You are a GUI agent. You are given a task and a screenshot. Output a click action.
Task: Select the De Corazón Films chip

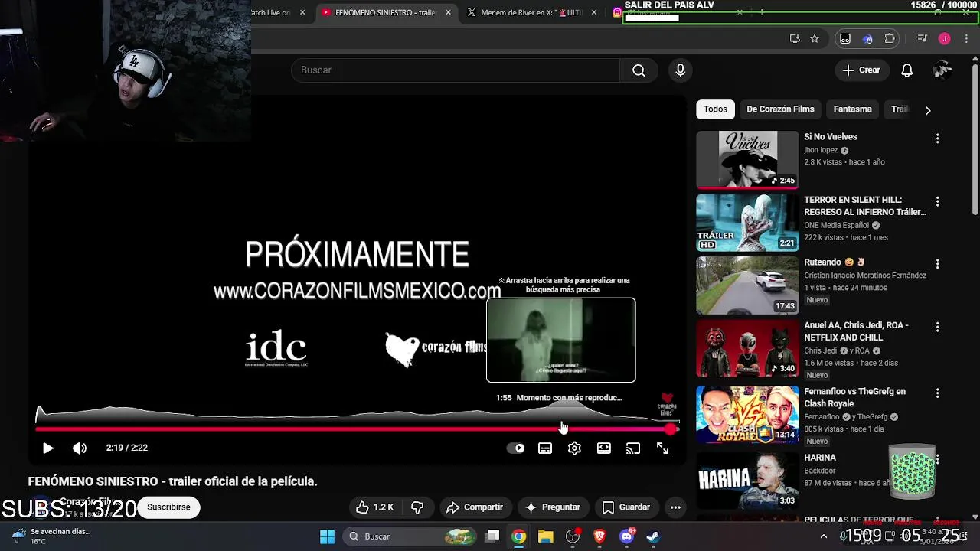[780, 109]
